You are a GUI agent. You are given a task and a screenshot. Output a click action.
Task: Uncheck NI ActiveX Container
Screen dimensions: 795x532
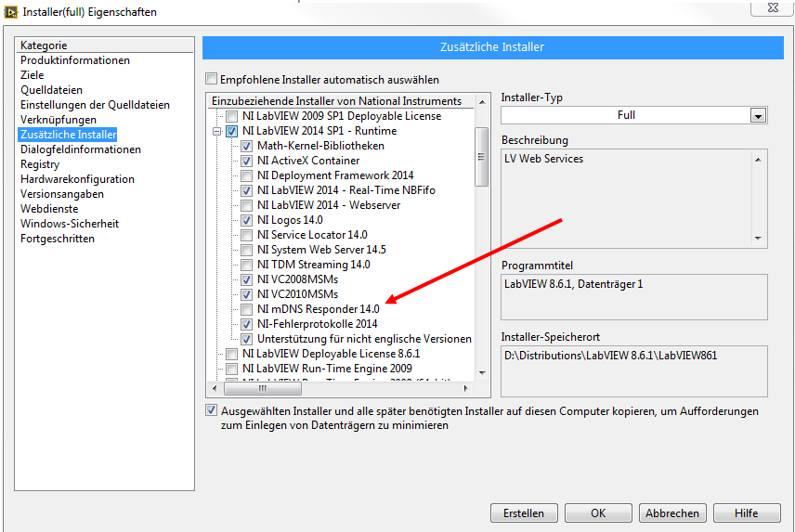[246, 161]
